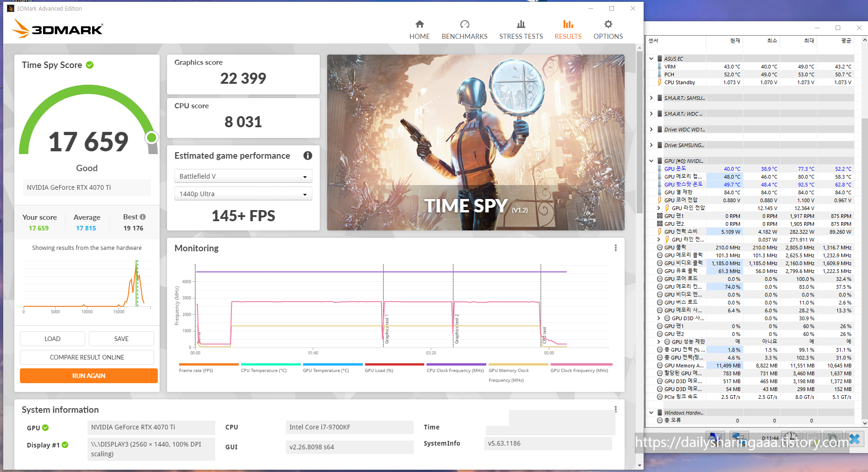The height and width of the screenshot is (472, 868).
Task: Toggle the GPU Temperature legend series
Action: click(333, 367)
